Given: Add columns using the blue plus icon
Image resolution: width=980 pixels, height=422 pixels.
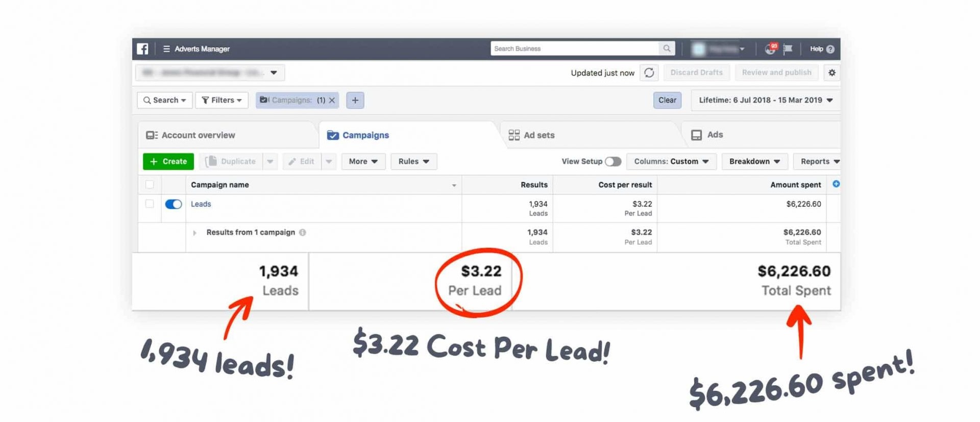Looking at the screenshot, I should tap(836, 184).
